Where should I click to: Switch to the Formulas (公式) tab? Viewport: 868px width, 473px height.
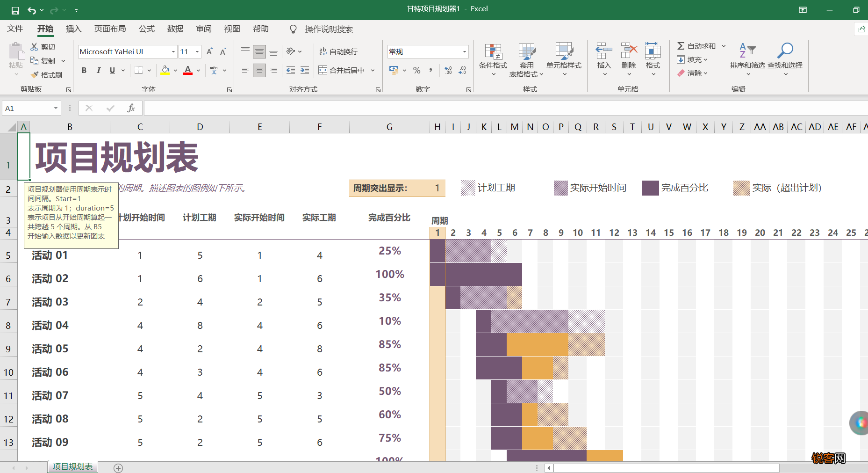click(147, 29)
